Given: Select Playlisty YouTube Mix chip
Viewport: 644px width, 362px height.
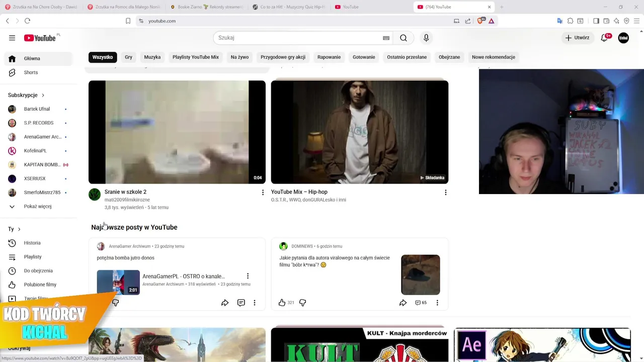Looking at the screenshot, I should (196, 57).
